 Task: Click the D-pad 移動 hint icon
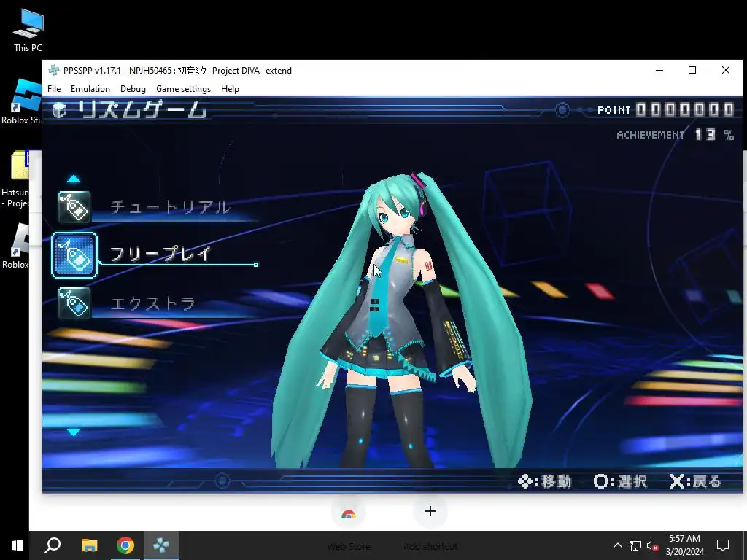(x=525, y=481)
